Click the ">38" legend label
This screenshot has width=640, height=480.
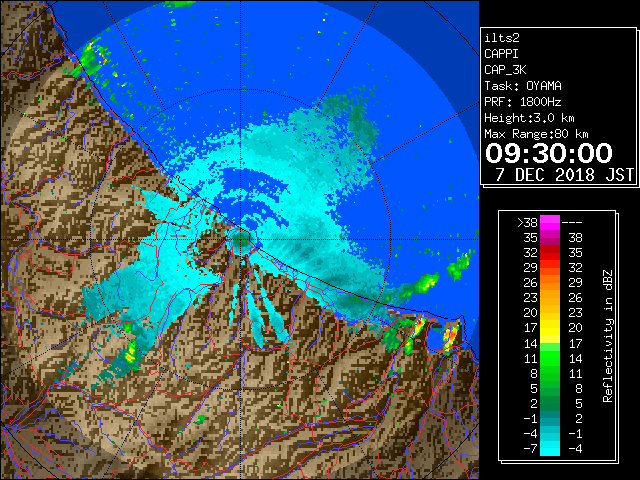click(x=527, y=223)
